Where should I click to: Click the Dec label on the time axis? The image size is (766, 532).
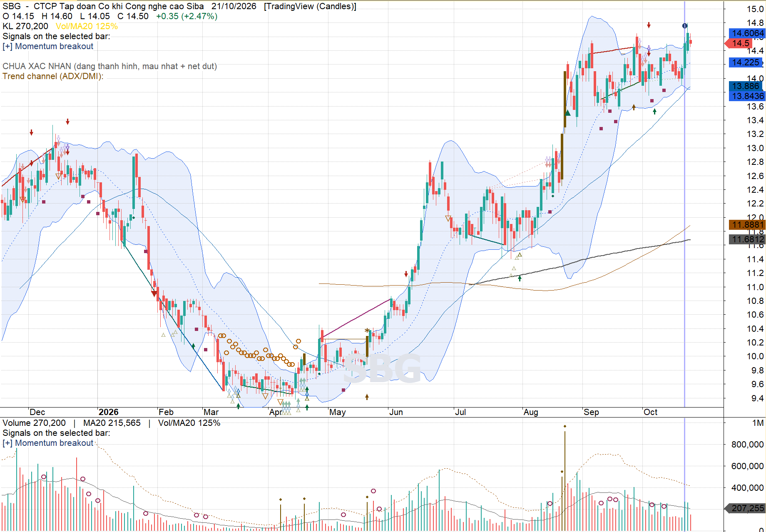point(37,412)
